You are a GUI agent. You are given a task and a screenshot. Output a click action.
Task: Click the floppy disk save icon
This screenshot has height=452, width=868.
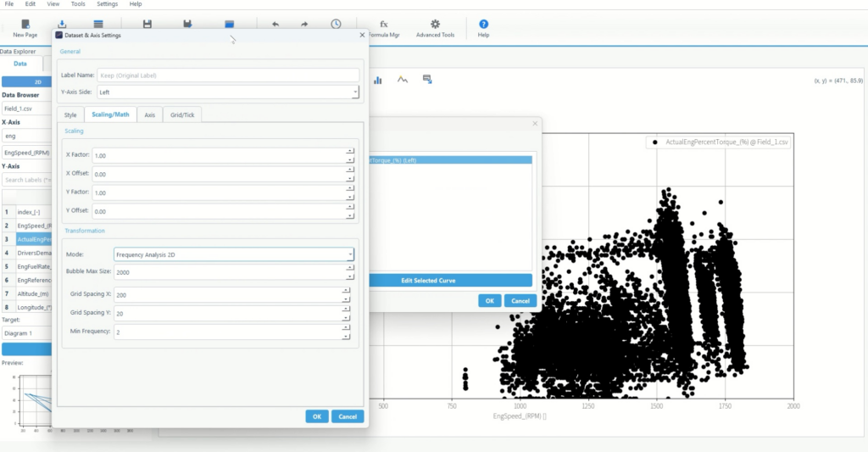pos(147,25)
